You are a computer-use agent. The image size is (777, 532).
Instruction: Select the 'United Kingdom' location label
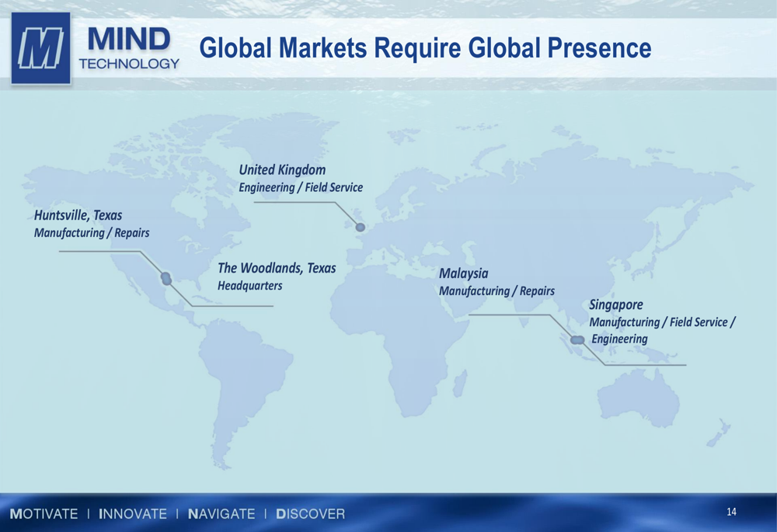pos(282,169)
